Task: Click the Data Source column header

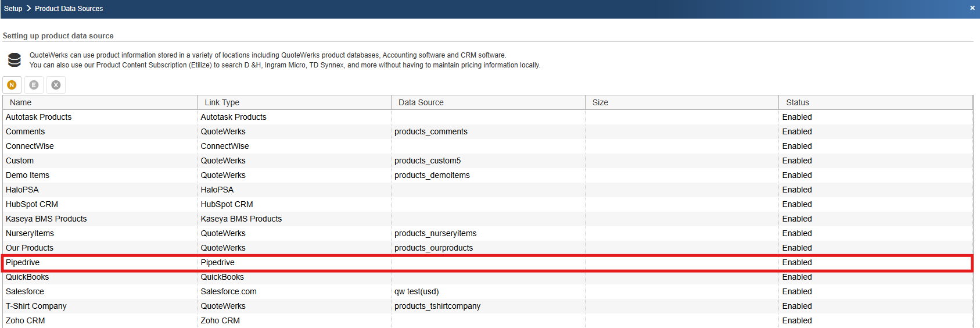Action: pyautogui.click(x=421, y=102)
